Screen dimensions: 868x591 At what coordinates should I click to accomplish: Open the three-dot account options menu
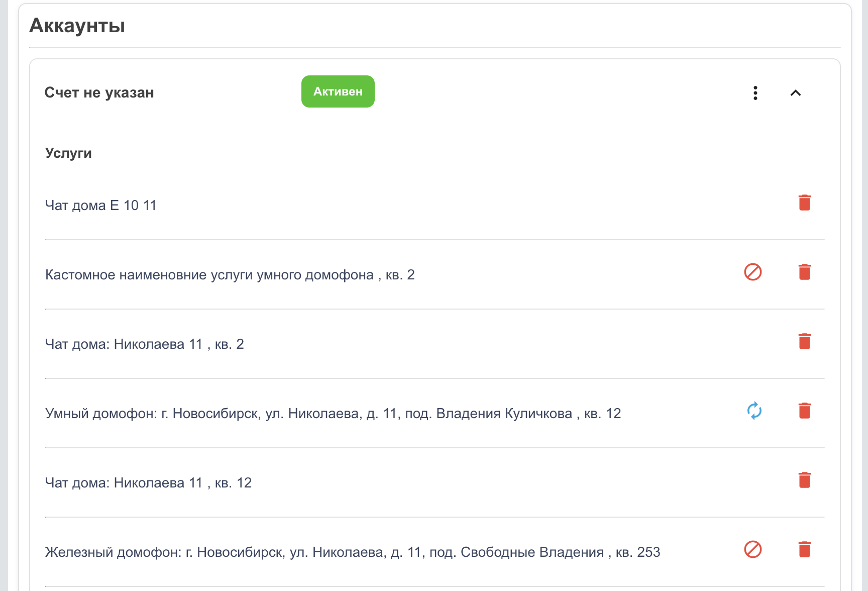(x=755, y=93)
